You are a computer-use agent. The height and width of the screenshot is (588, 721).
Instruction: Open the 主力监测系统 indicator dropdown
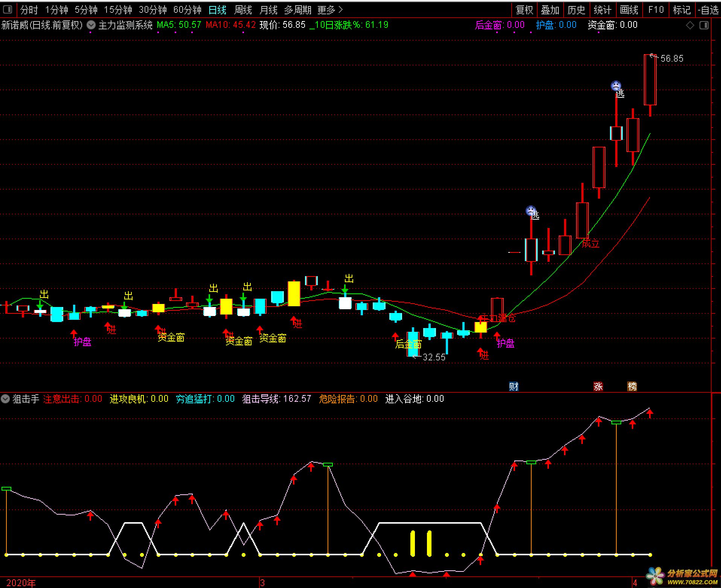91,25
